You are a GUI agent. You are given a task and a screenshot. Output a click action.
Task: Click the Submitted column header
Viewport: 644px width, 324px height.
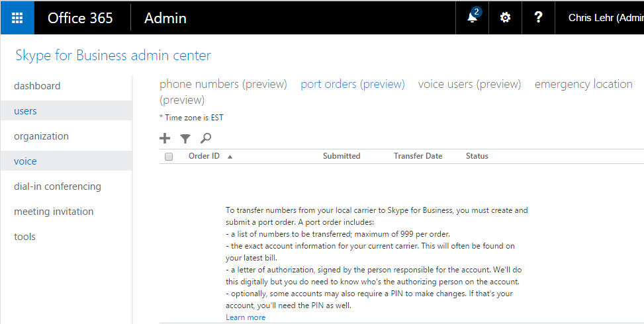coord(342,156)
